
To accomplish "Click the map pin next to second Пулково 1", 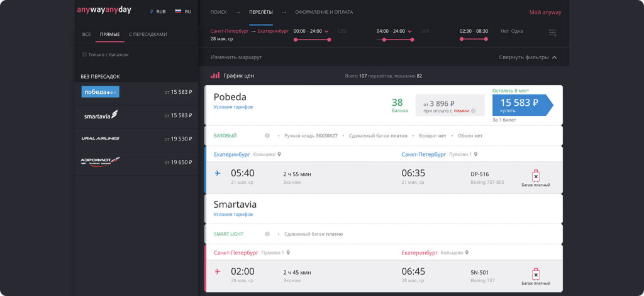I will coord(288,253).
